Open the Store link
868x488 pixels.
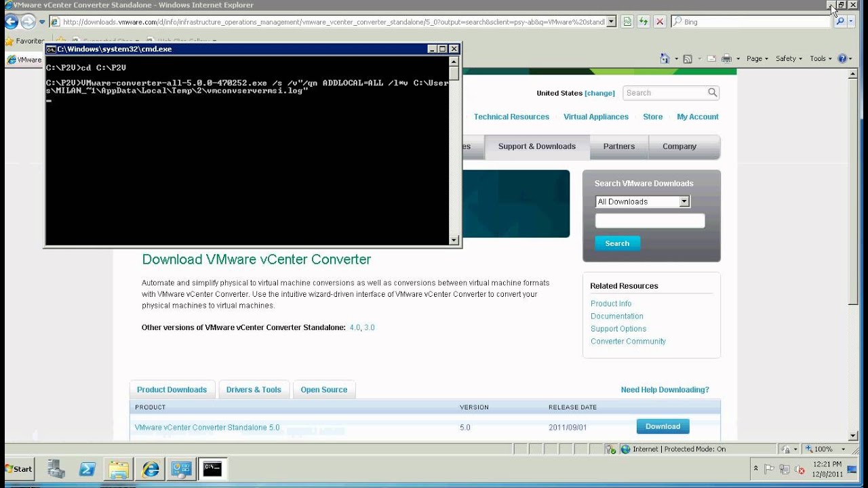click(652, 117)
